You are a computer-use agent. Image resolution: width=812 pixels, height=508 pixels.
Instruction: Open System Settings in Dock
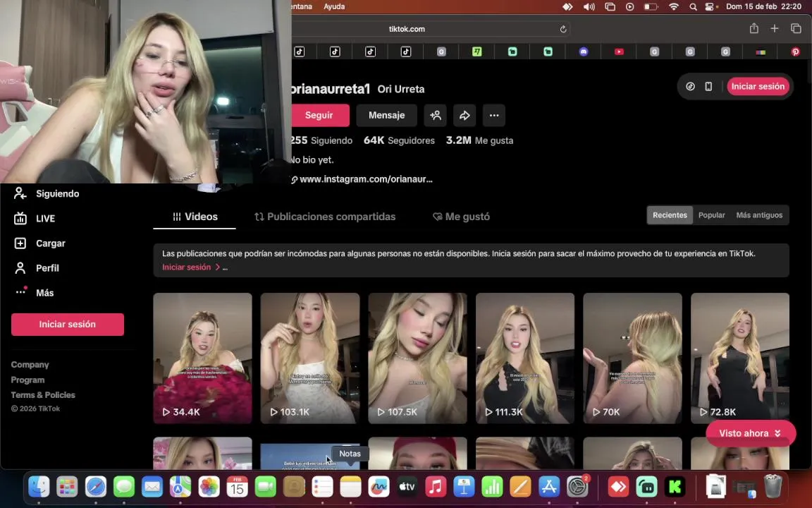[x=577, y=487]
